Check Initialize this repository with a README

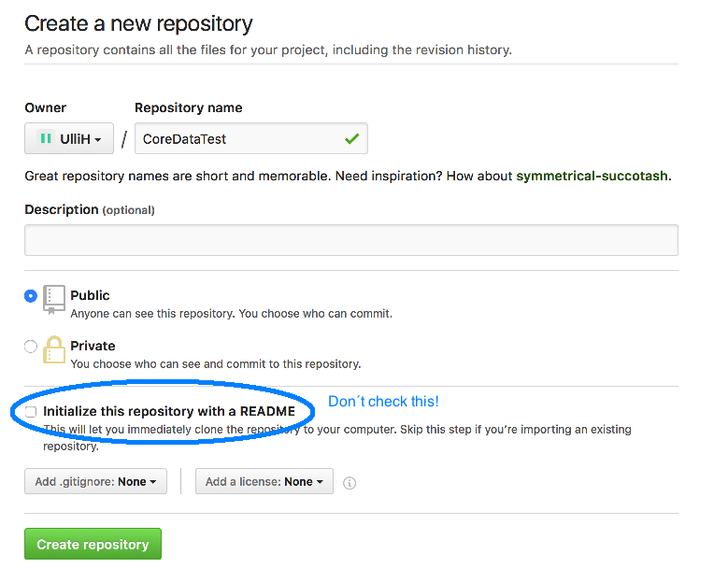(x=31, y=411)
